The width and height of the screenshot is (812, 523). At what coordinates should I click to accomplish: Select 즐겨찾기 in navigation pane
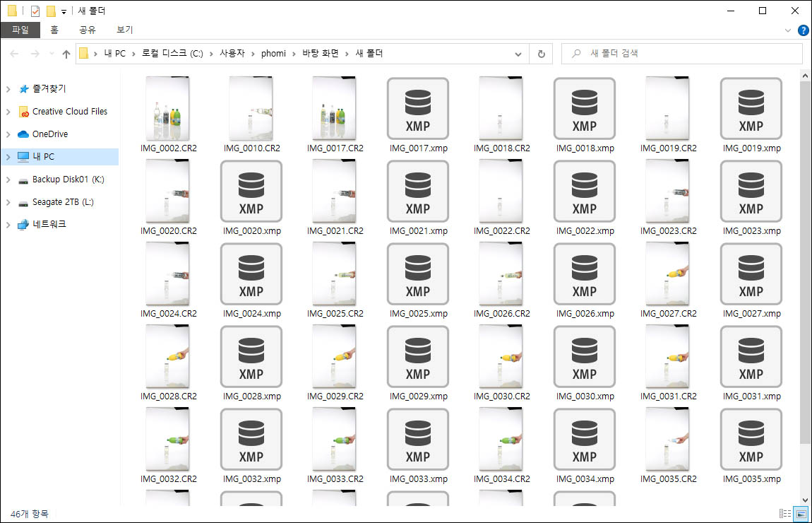tap(49, 88)
